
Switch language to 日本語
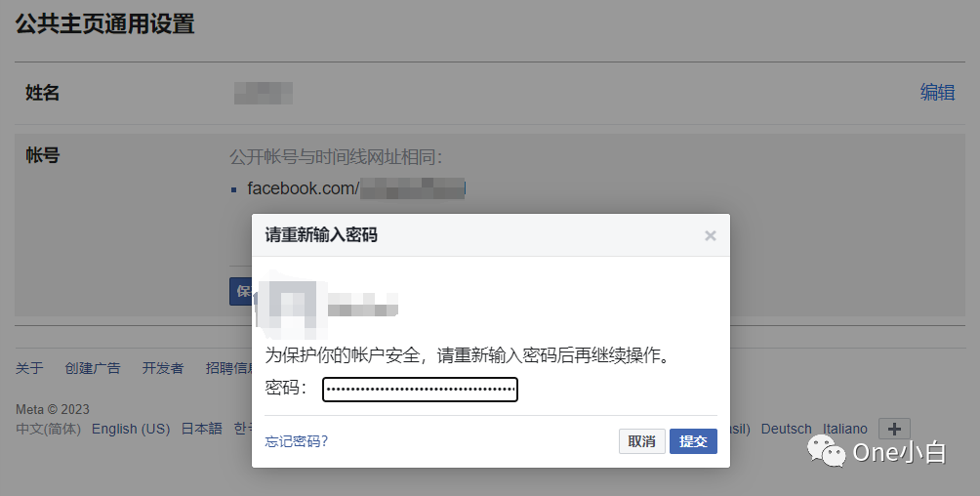pyautogui.click(x=201, y=429)
